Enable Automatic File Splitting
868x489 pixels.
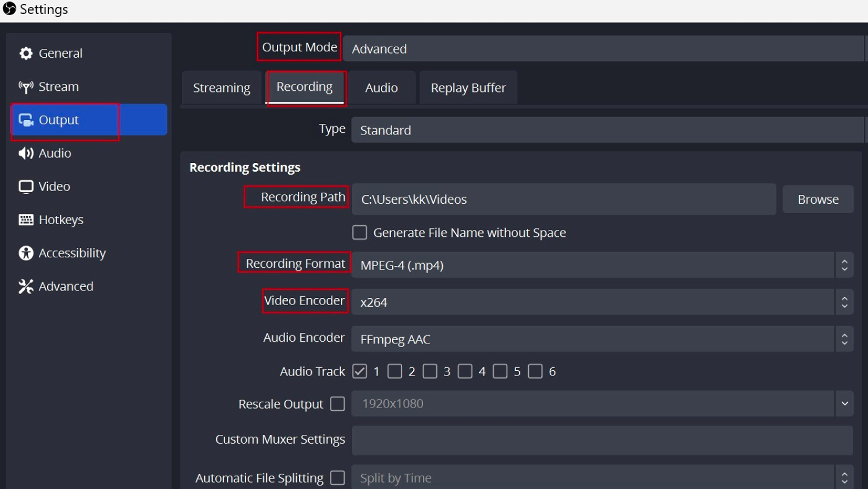[338, 478]
